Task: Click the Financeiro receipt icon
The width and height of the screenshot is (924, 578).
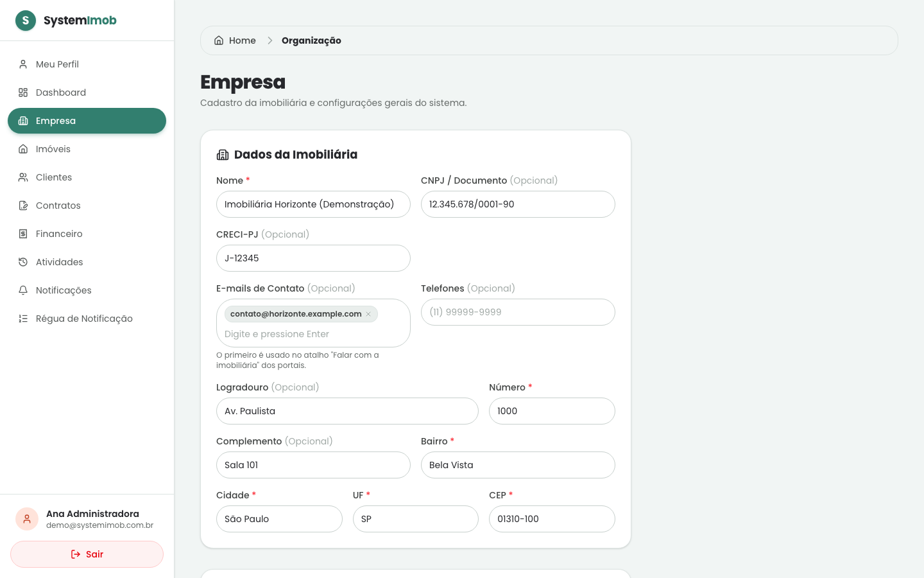Action: click(x=23, y=234)
